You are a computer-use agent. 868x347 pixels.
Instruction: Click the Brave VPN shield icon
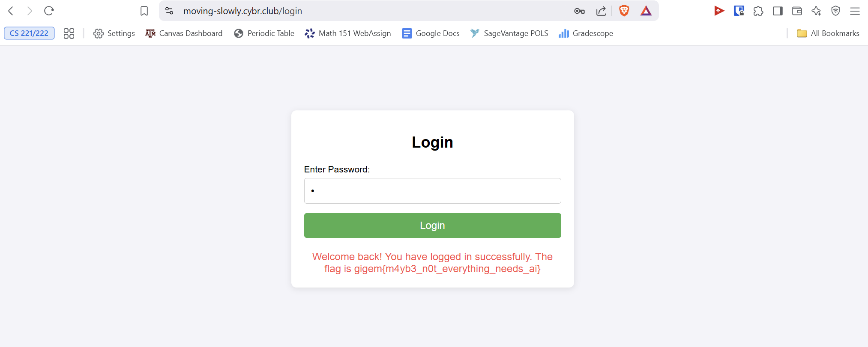pos(835,11)
